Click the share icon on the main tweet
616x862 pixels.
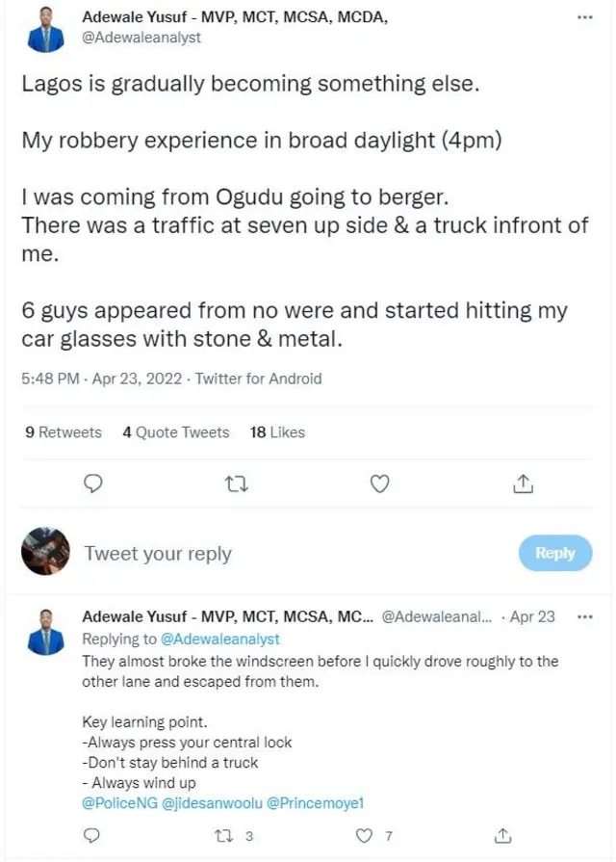click(x=523, y=483)
